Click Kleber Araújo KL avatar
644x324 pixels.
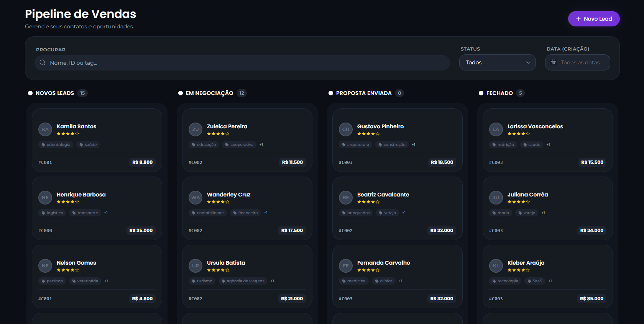tap(496, 266)
